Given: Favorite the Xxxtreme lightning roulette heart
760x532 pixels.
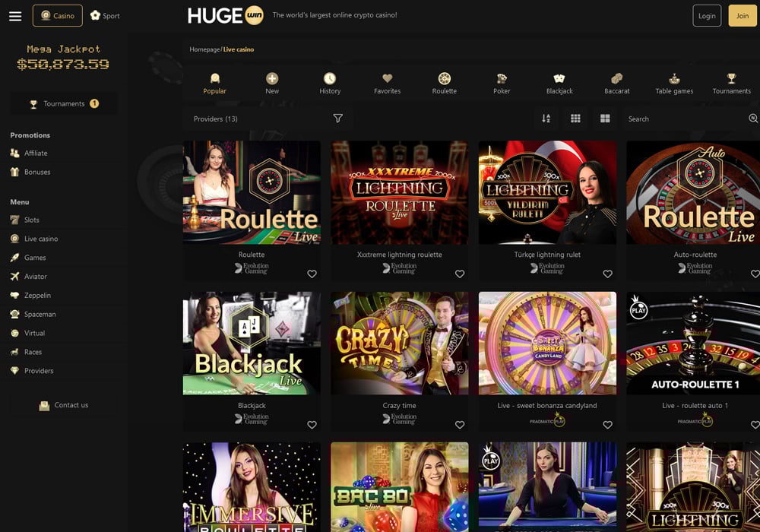Looking at the screenshot, I should click(460, 274).
